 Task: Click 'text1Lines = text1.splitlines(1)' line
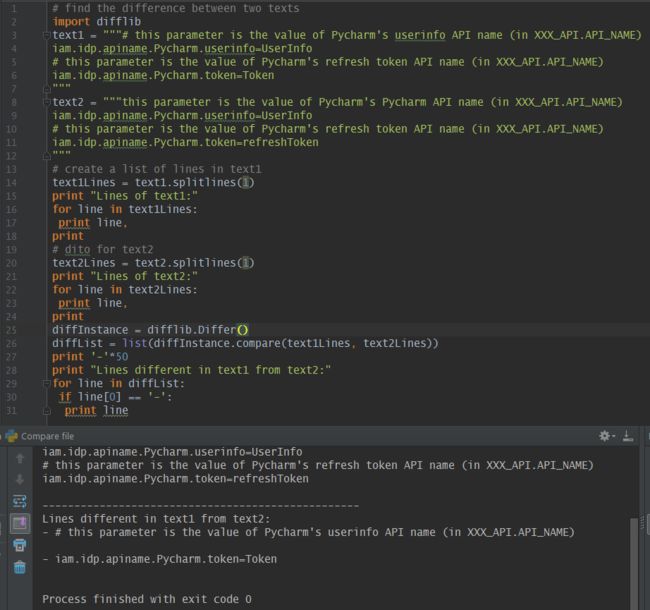coord(153,183)
